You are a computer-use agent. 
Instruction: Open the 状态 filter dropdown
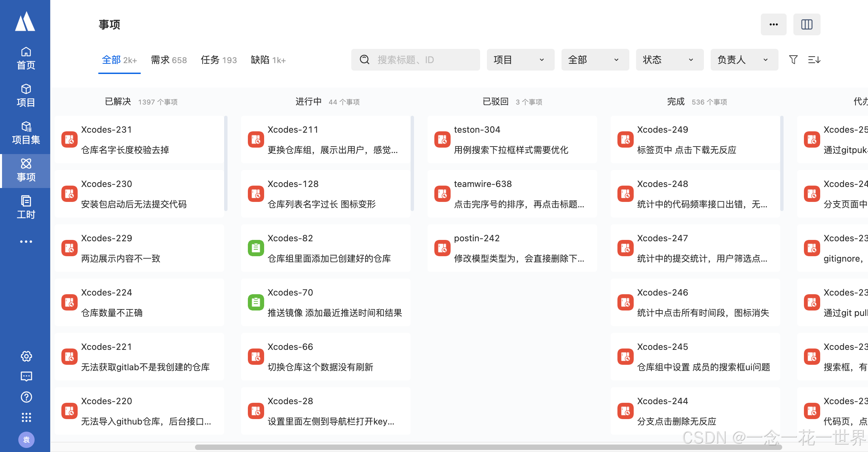[669, 60]
